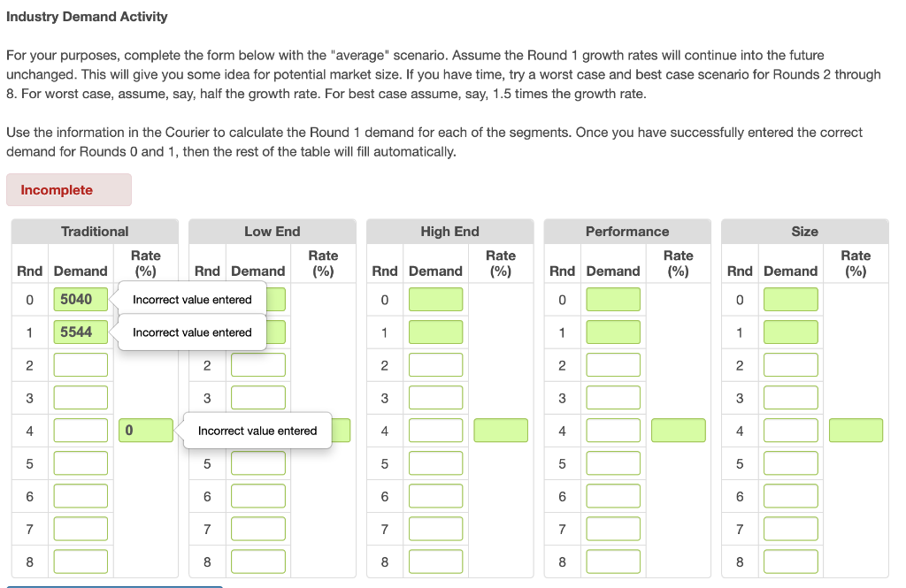Click the Size Round 0 demand field
This screenshot has height=588, width=906.
790,299
